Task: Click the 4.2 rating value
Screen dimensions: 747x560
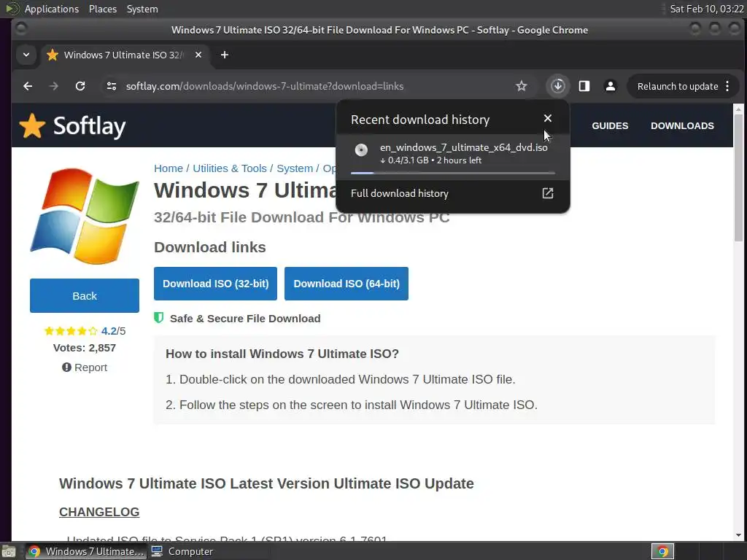Action: (109, 331)
